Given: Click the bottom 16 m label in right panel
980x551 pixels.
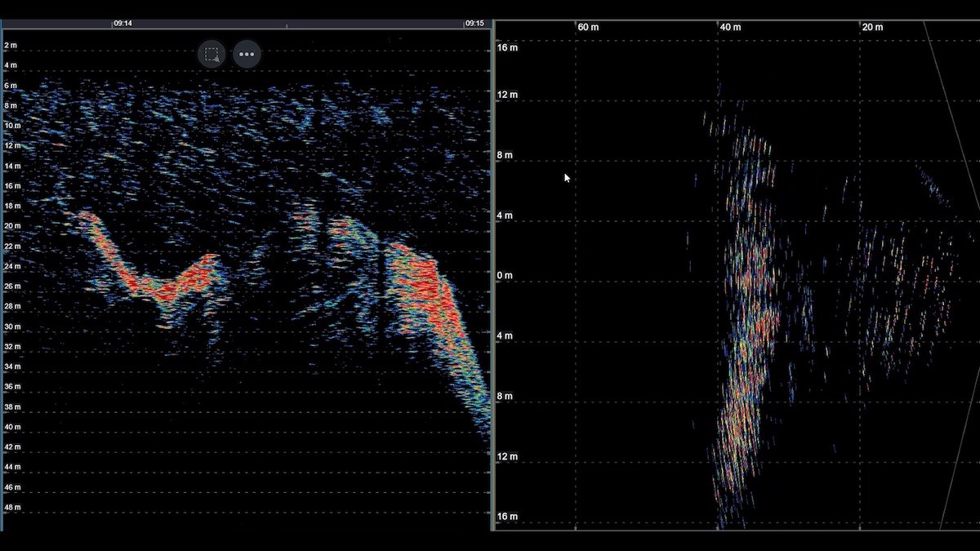Looking at the screenshot, I should coord(507,517).
